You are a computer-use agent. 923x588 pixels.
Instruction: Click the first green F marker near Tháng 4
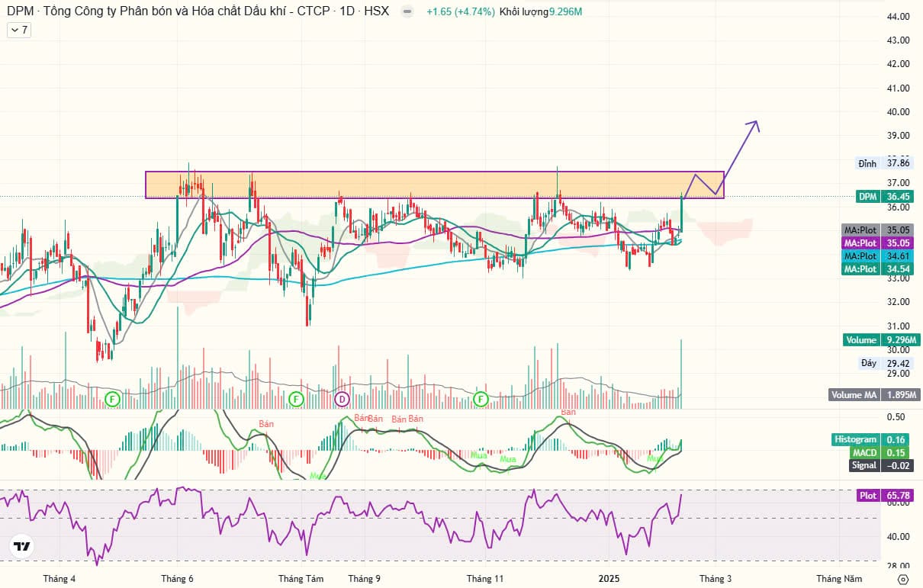pyautogui.click(x=113, y=399)
